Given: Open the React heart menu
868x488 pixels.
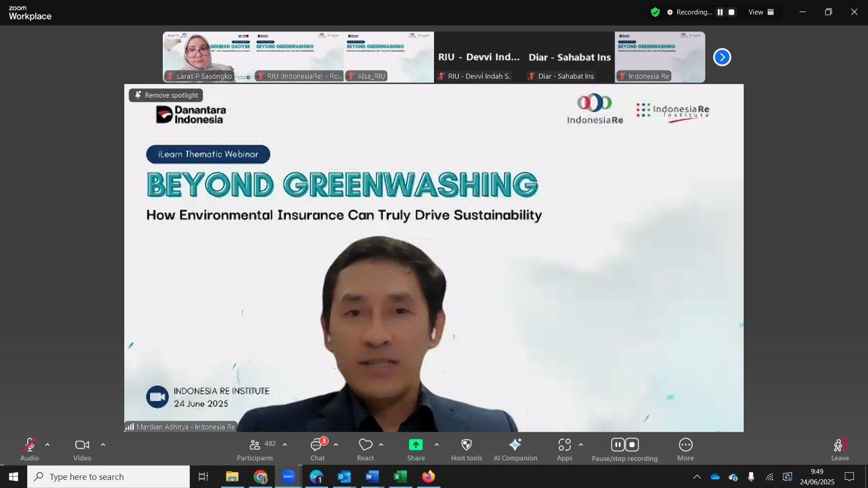Looking at the screenshot, I should point(366,450).
